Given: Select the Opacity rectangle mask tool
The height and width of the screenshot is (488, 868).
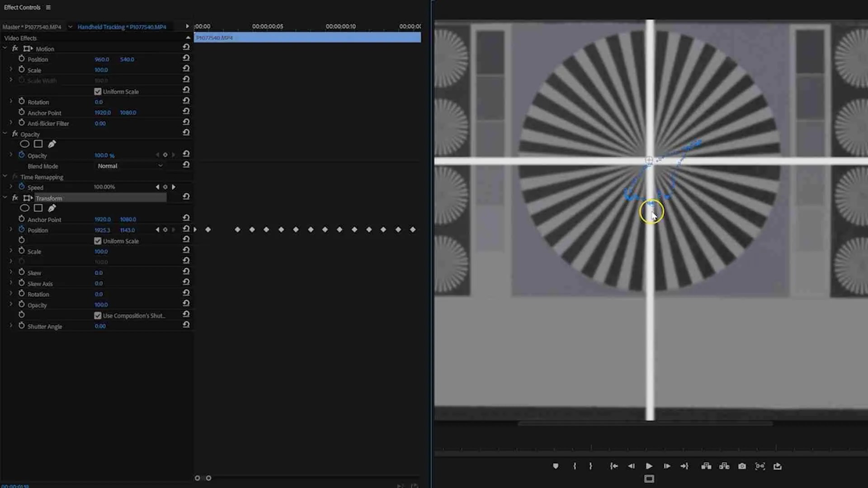Looking at the screenshot, I should tap(38, 144).
